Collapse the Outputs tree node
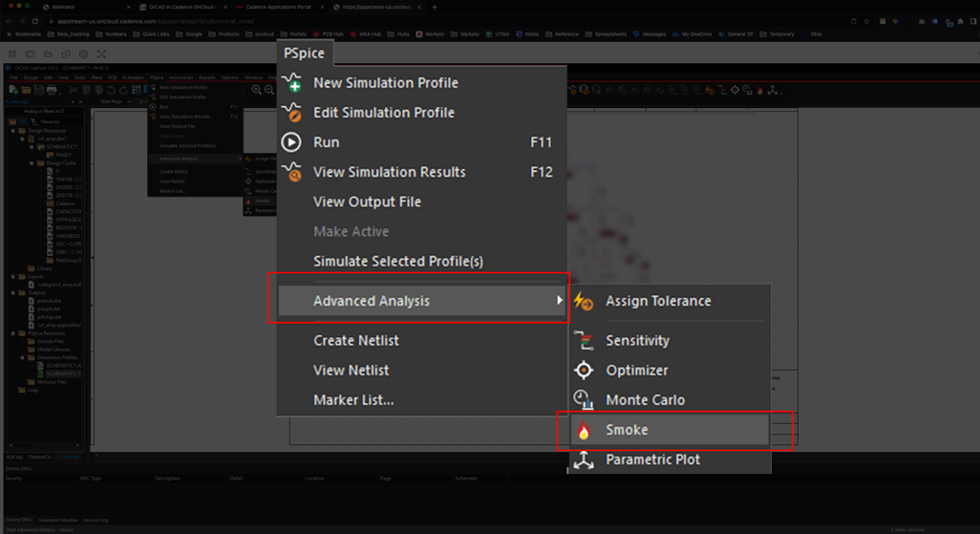Viewport: 980px width, 534px height. (x=13, y=292)
